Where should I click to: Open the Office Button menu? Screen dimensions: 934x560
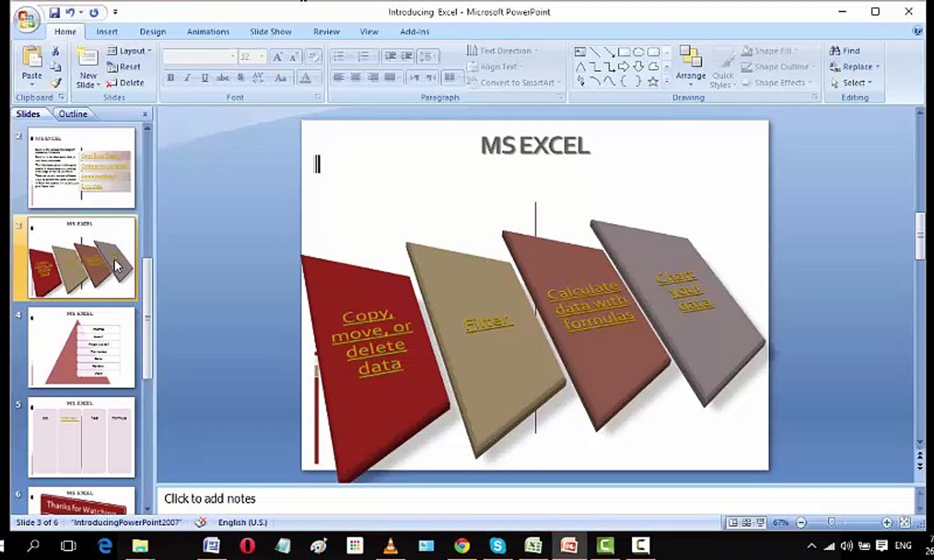click(26, 19)
